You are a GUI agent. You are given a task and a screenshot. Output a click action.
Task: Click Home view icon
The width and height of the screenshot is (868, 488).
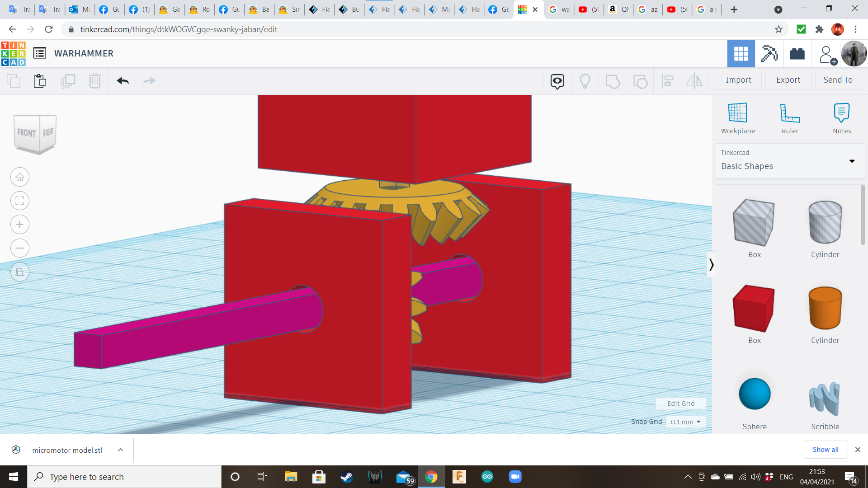click(x=20, y=177)
